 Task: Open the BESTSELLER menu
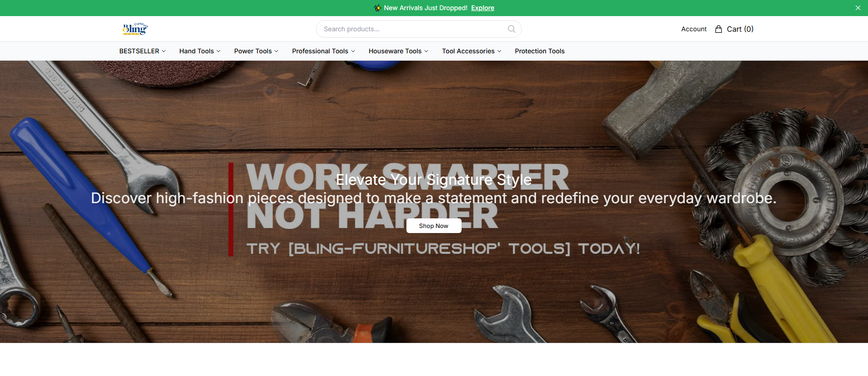pyautogui.click(x=142, y=51)
